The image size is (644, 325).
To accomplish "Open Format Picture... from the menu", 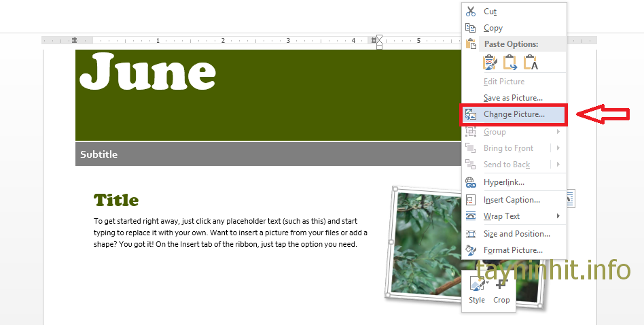I will pyautogui.click(x=513, y=250).
